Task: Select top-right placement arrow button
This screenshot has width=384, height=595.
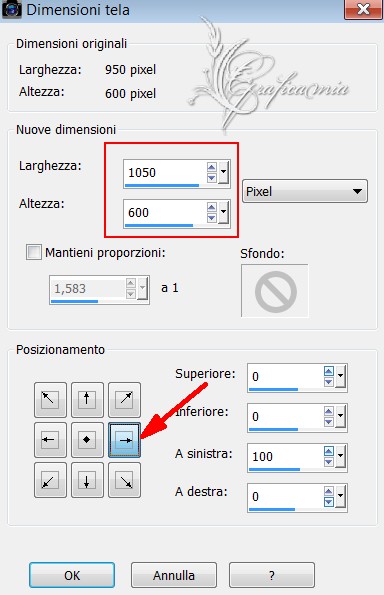Action: [x=124, y=400]
